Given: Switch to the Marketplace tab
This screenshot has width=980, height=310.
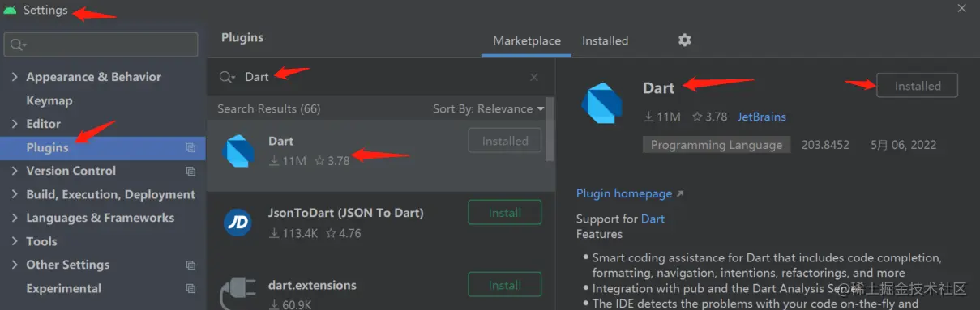Looking at the screenshot, I should (x=527, y=40).
